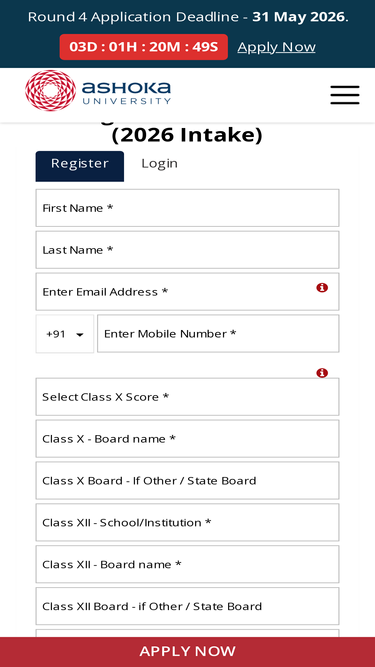This screenshot has height=667, width=375.
Task: Click the countdown timer badge
Action: (x=144, y=47)
